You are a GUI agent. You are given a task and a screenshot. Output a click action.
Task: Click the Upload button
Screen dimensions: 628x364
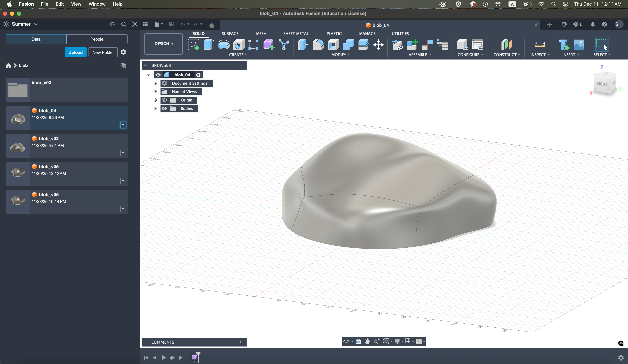tap(75, 52)
